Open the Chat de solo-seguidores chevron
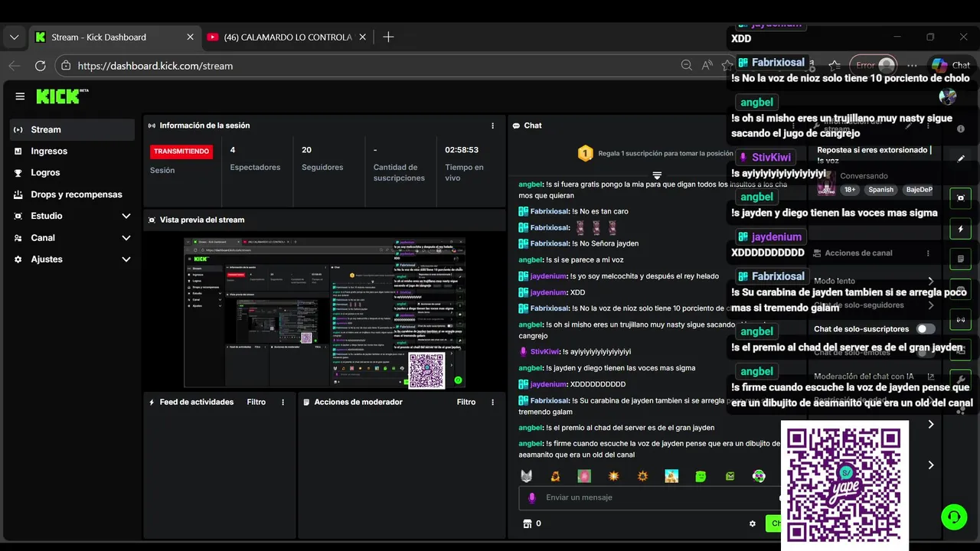Image resolution: width=980 pixels, height=551 pixels. point(931,305)
